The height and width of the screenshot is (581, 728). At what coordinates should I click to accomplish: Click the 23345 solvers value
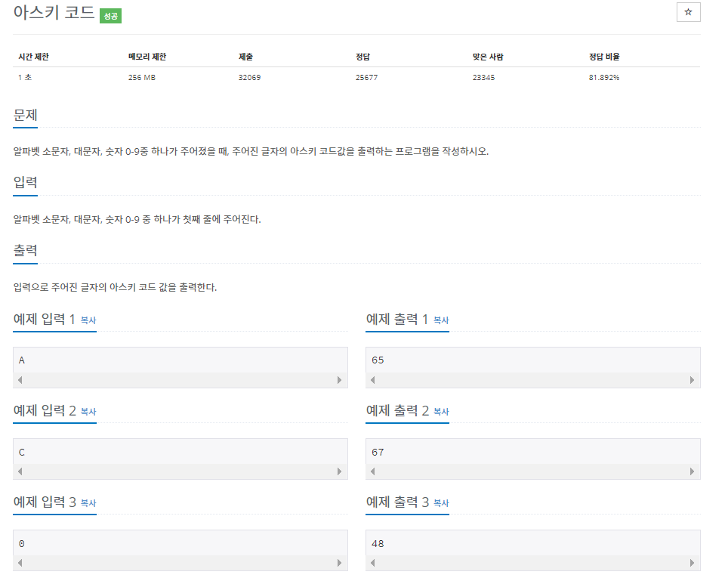pos(483,78)
